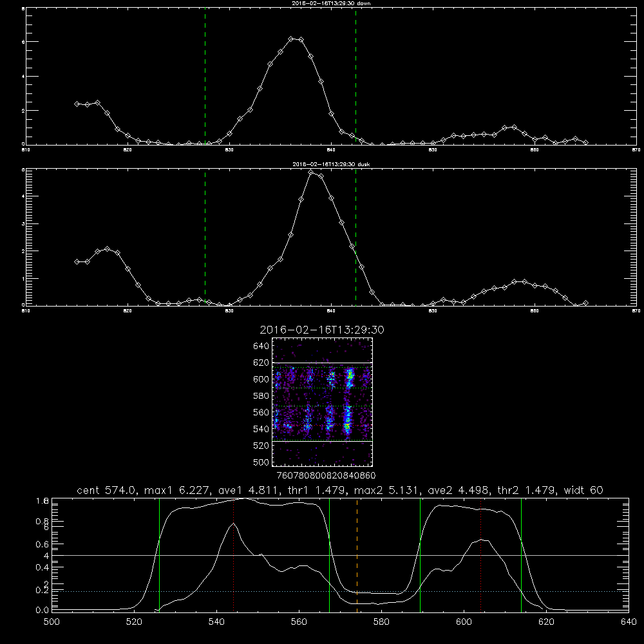Click the 'thr2 1.479' value in stats line
The width and height of the screenshot is (644, 644).
527,490
